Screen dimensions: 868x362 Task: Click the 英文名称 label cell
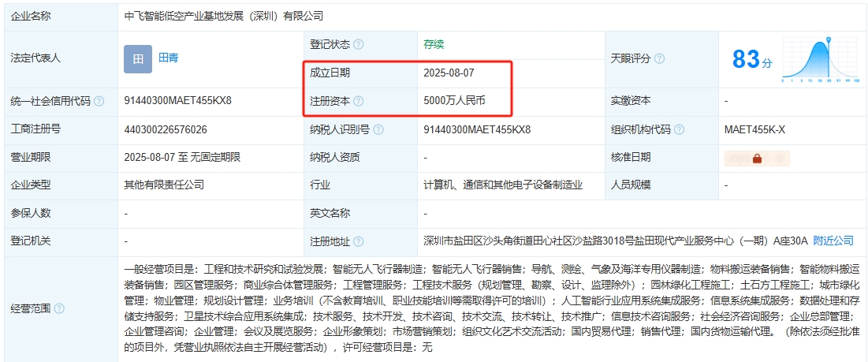tap(360, 213)
